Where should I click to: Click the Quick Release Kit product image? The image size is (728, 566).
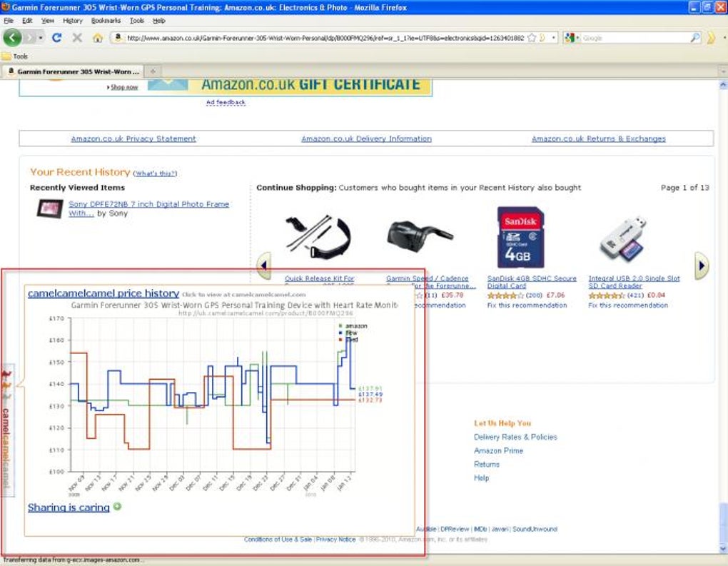pos(318,237)
